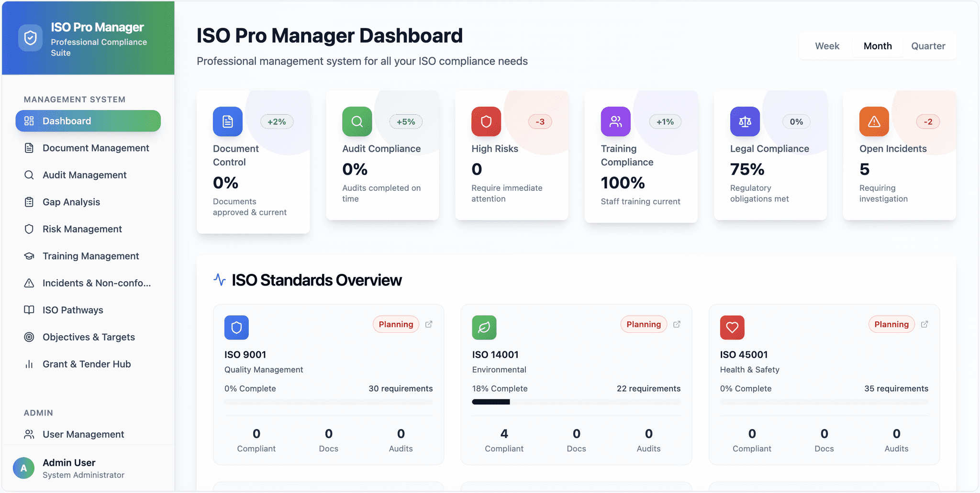Image resolution: width=980 pixels, height=493 pixels.
Task: Switch to the Quarter view
Action: point(928,45)
